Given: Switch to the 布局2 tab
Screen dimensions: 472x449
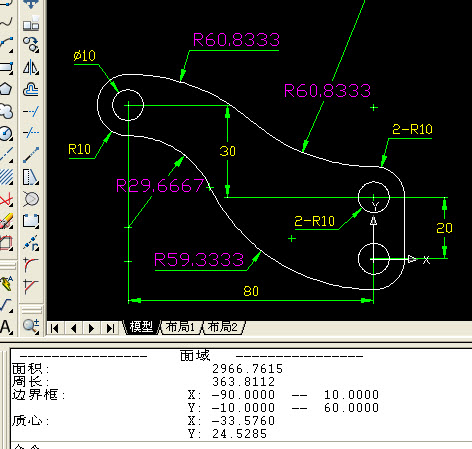Looking at the screenshot, I should pos(223,327).
